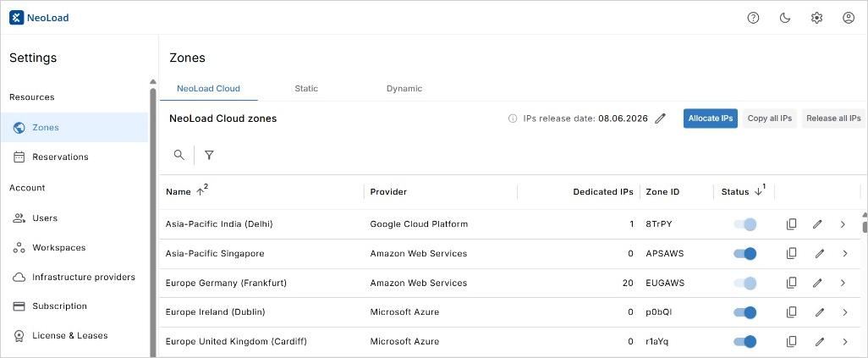Open the filter funnel icon
Image resolution: width=868 pixels, height=358 pixels.
click(x=209, y=155)
